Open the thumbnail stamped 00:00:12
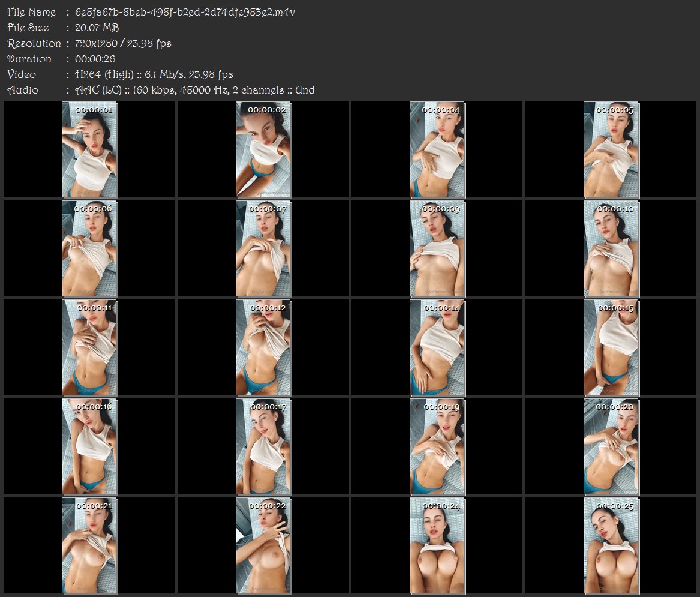700x597 pixels. tap(263, 348)
